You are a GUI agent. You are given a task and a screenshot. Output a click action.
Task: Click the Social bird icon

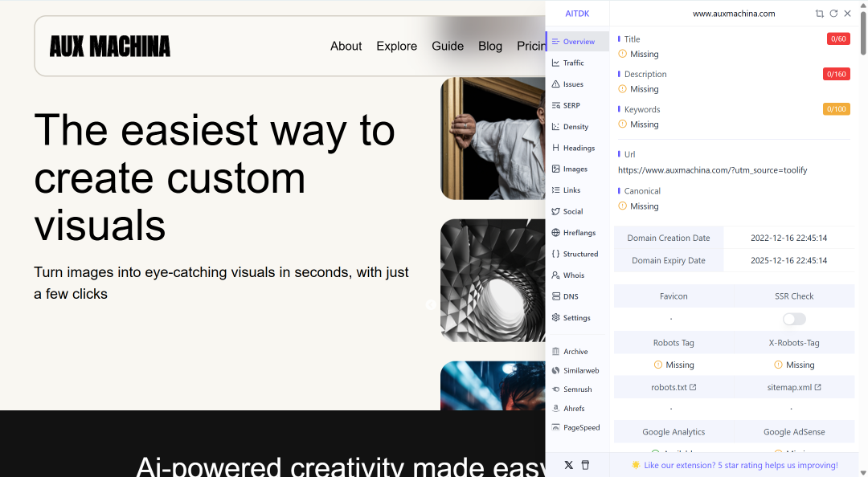[x=556, y=211]
